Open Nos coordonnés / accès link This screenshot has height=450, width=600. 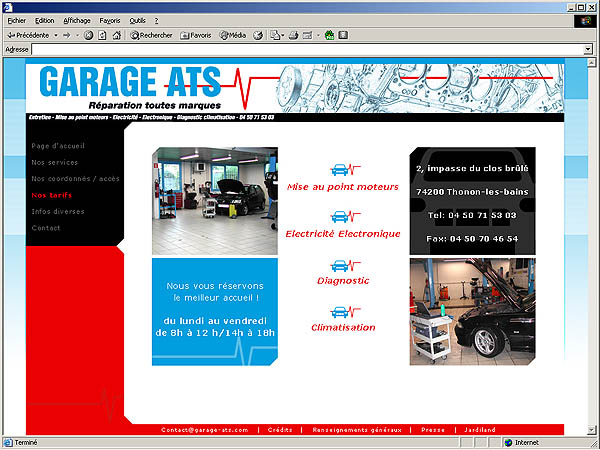tap(75, 179)
